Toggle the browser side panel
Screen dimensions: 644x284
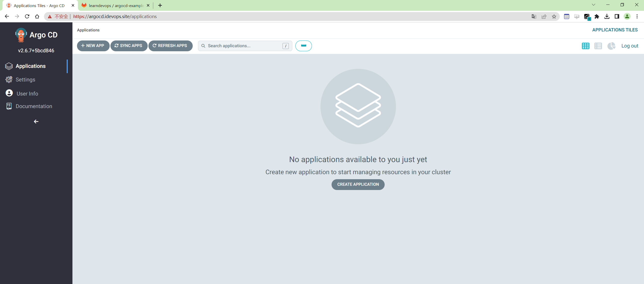click(x=617, y=17)
